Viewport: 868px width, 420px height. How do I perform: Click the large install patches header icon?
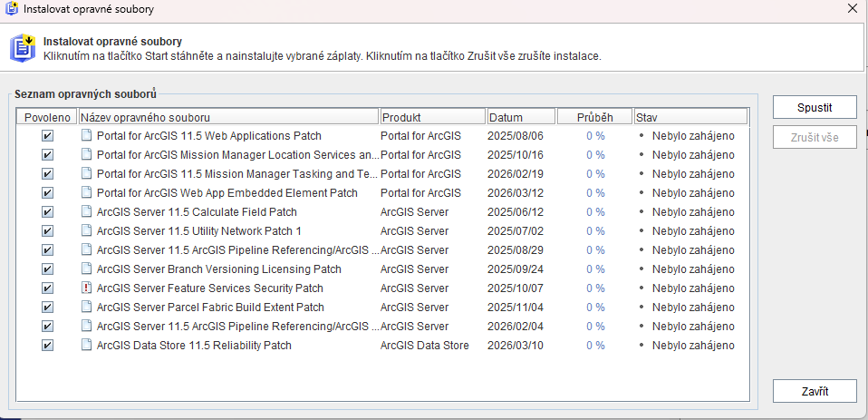tap(22, 48)
